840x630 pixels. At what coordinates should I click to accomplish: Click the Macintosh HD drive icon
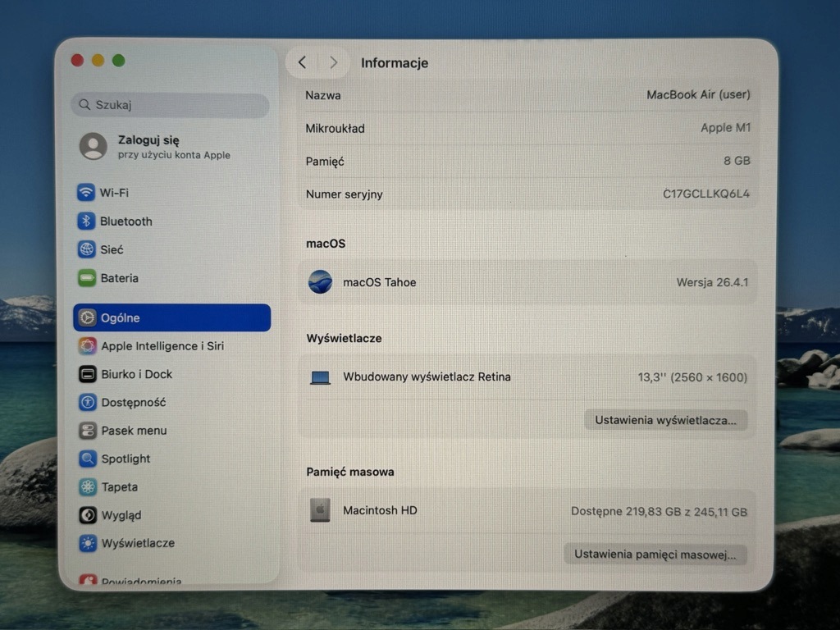point(320,510)
